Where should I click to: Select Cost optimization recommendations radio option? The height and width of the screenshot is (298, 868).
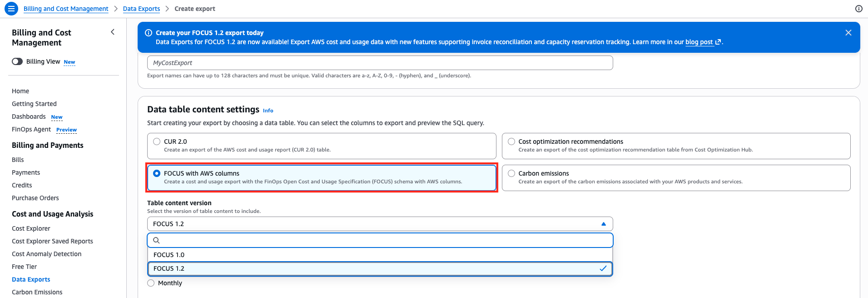[511, 141]
